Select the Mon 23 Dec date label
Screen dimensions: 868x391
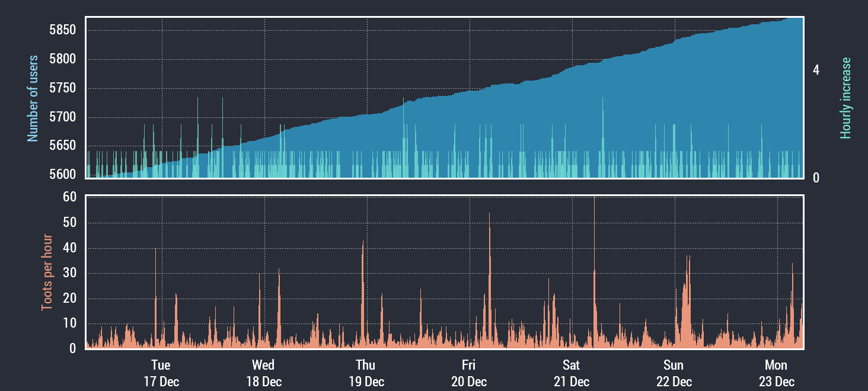pyautogui.click(x=776, y=373)
